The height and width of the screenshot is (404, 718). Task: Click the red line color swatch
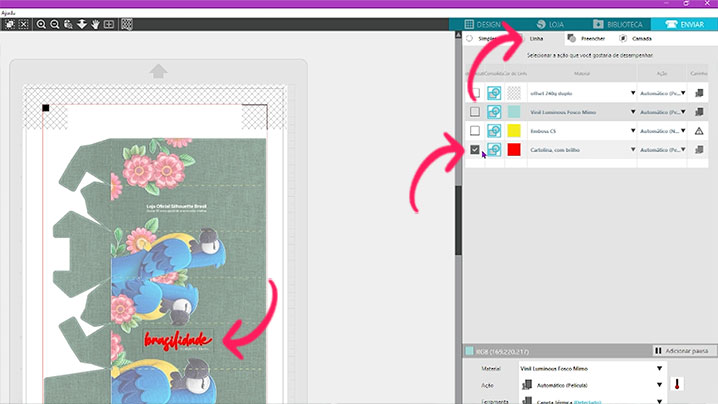(514, 150)
